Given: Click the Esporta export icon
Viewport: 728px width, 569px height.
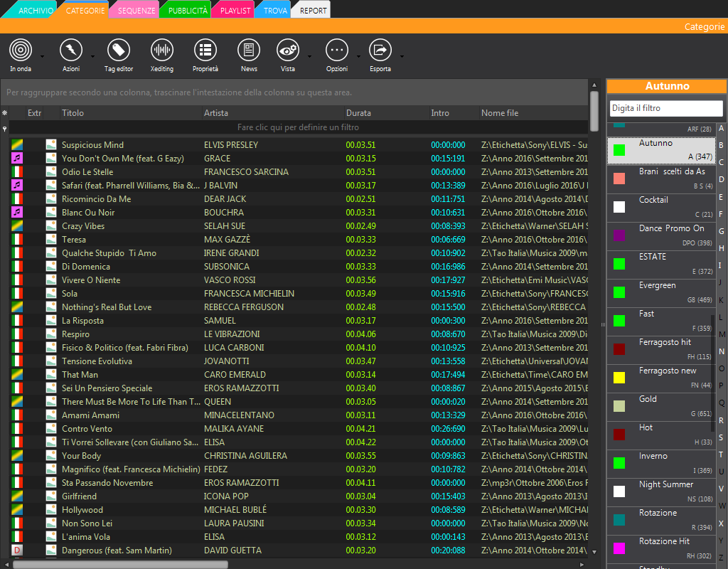Looking at the screenshot, I should (380, 50).
